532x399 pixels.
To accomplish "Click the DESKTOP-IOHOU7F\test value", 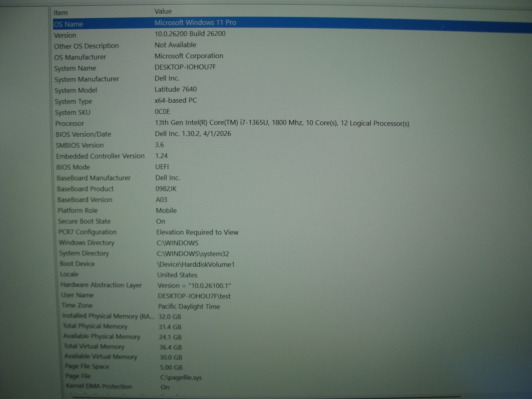I will pos(194,296).
